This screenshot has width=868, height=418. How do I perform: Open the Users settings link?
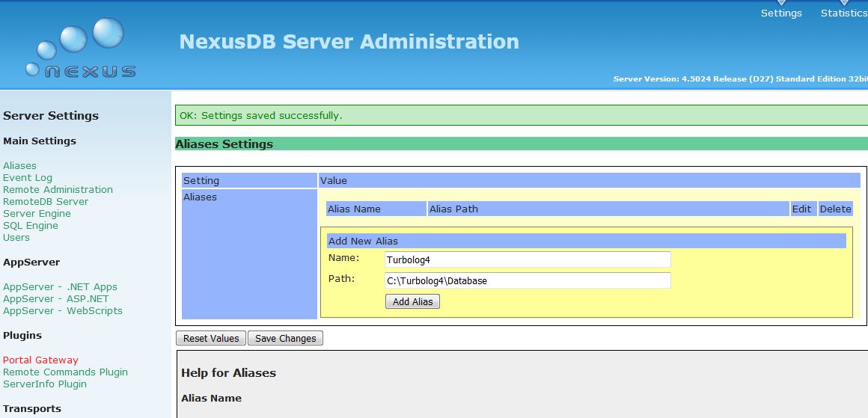point(16,237)
